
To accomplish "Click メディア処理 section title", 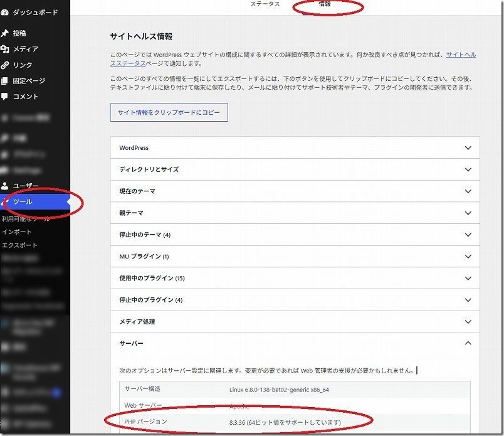I will pos(137,322).
